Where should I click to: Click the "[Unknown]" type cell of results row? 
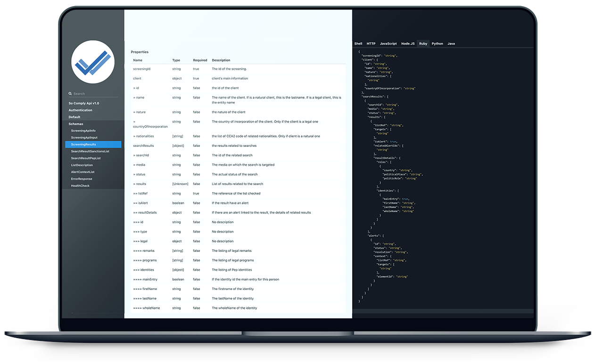(180, 184)
